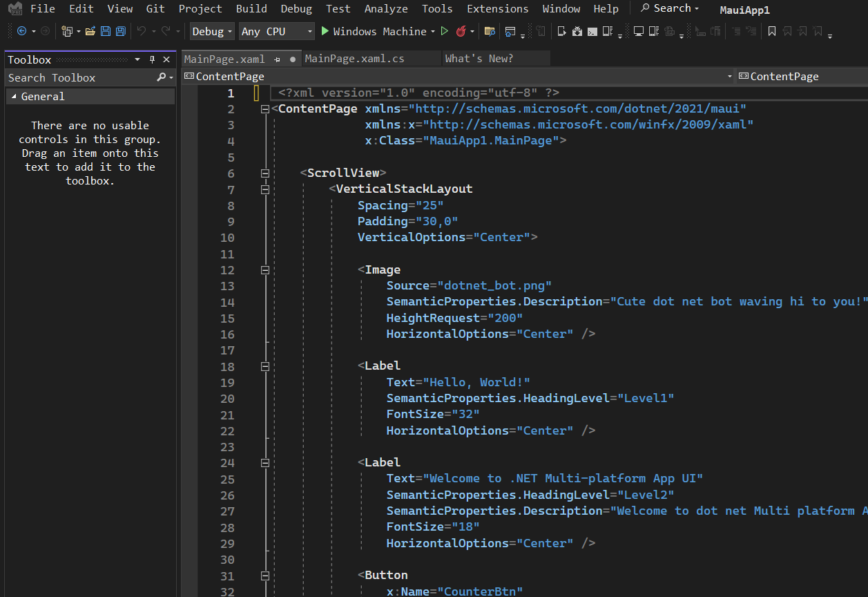The height and width of the screenshot is (597, 868).
Task: Open the command prompt terminal icon
Action: coord(592,31)
